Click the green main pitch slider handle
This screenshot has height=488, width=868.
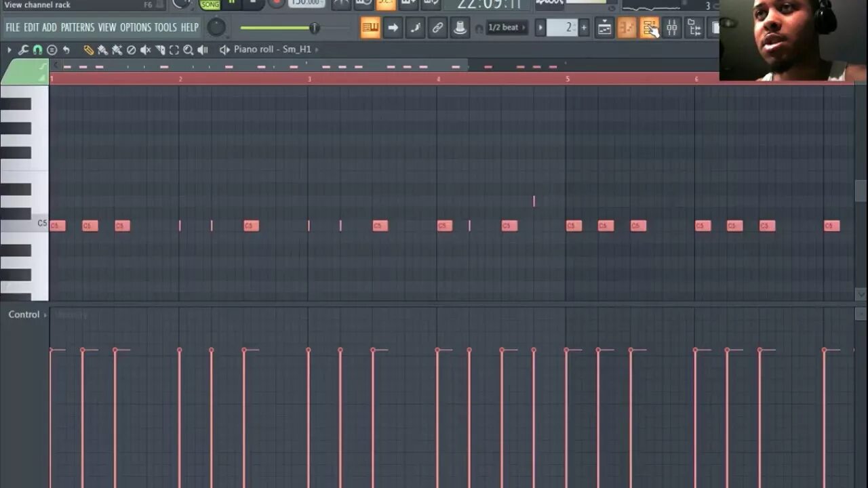[x=315, y=28]
